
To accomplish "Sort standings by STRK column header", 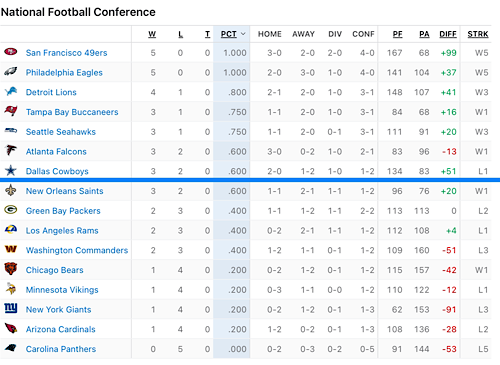I will [478, 34].
